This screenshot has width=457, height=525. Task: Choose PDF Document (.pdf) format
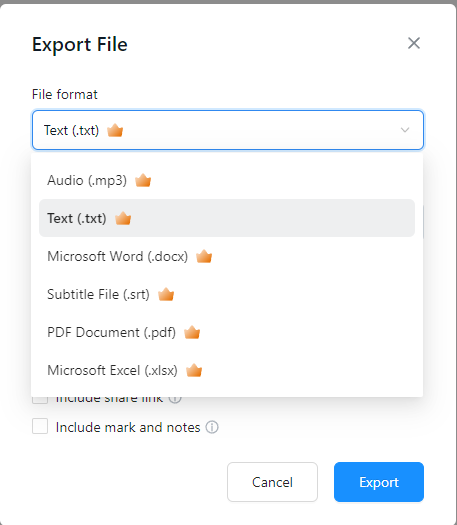(227, 332)
